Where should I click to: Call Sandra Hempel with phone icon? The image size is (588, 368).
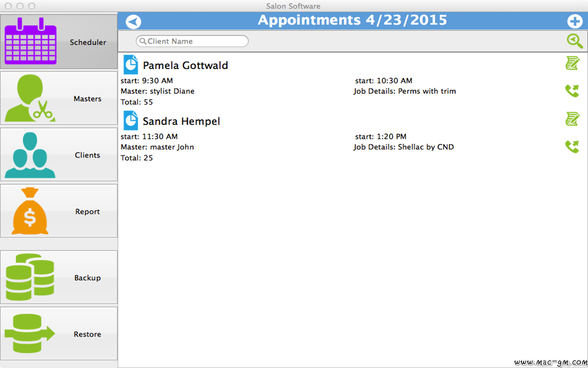[x=572, y=147]
